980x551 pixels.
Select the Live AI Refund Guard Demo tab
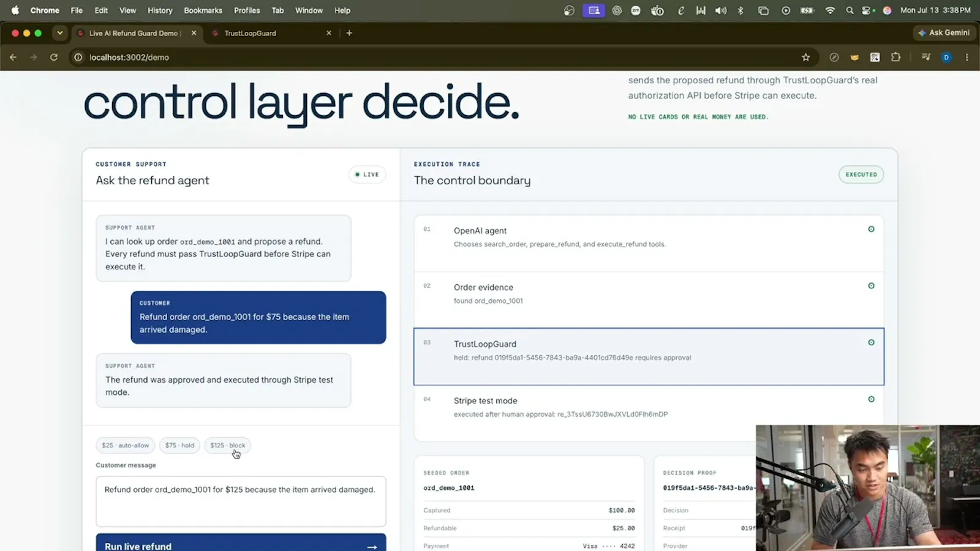coord(136,33)
